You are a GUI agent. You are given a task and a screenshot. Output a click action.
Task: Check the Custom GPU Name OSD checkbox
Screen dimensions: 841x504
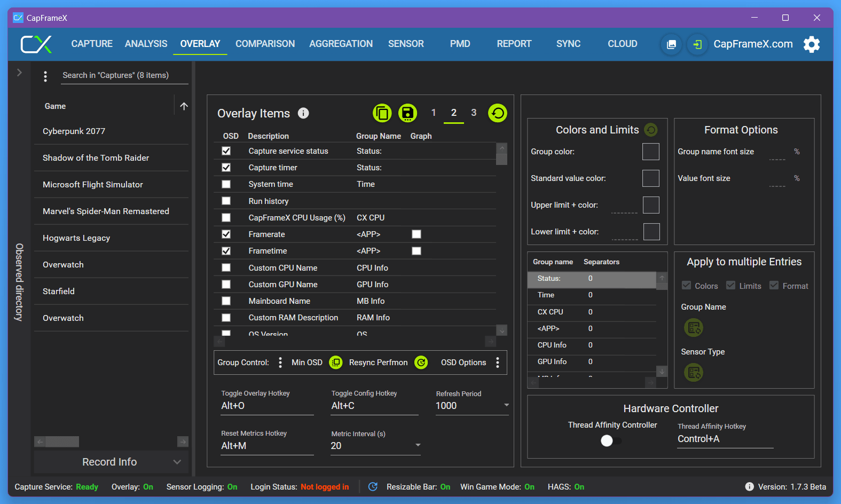pyautogui.click(x=226, y=285)
